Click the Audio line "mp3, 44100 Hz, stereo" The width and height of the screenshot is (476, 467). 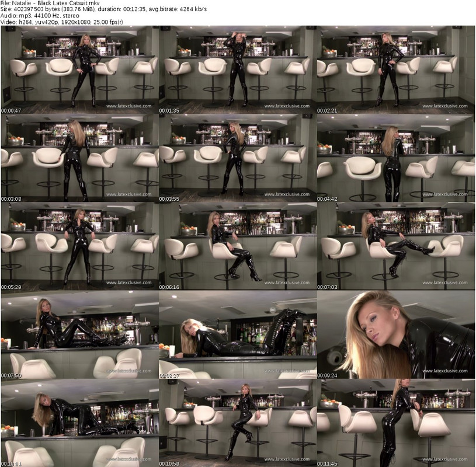coord(40,16)
